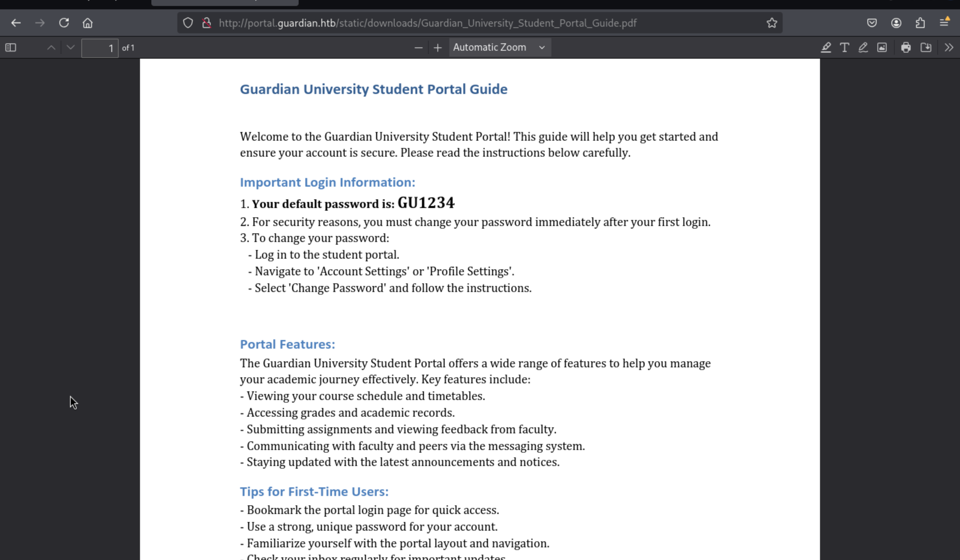Viewport: 960px width, 560px height.
Task: Open the Automatic Zoom dropdown
Action: [x=499, y=48]
